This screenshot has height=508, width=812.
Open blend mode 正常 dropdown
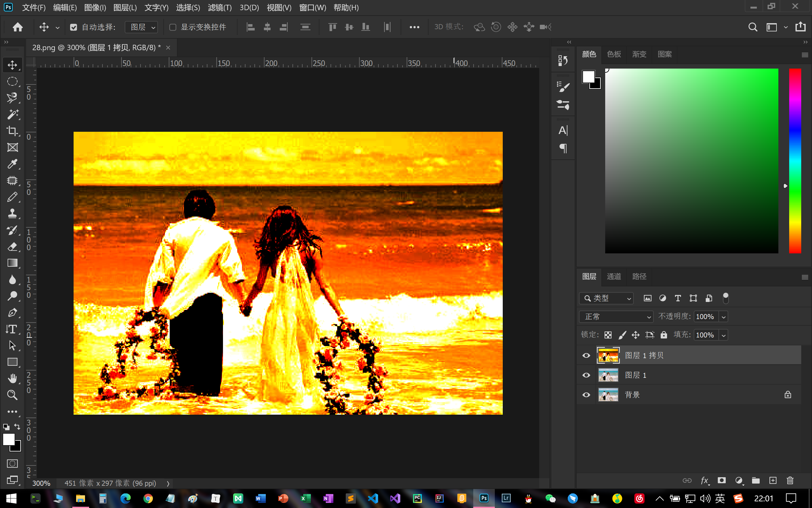(616, 317)
